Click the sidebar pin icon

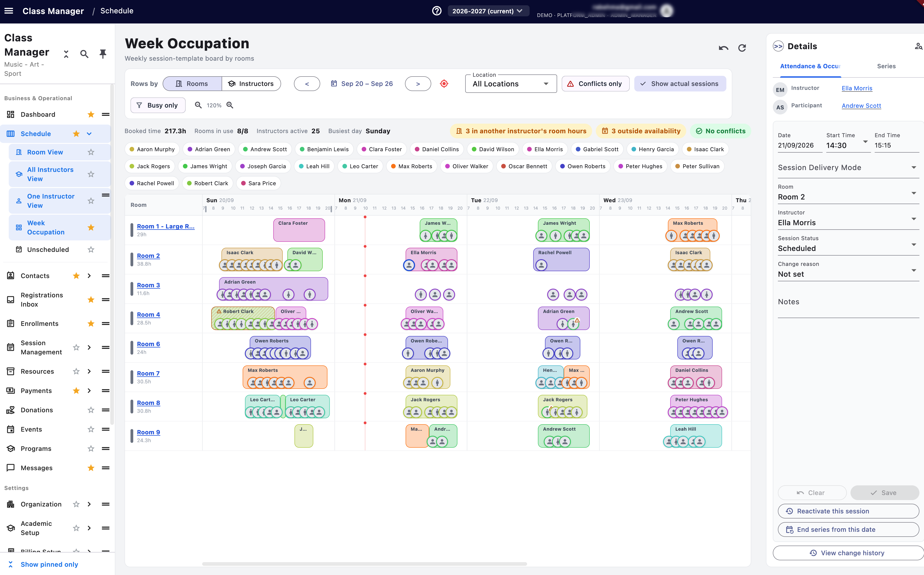[x=103, y=54]
